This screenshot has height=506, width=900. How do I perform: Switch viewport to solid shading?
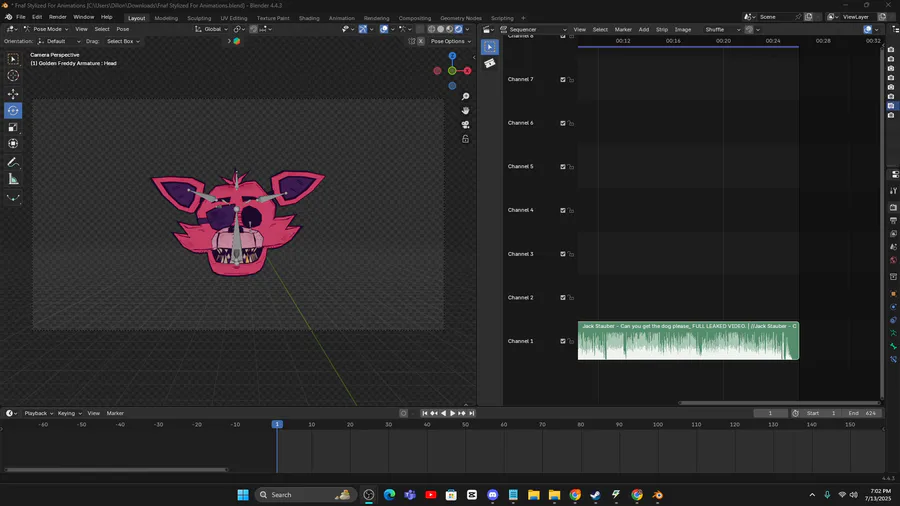(441, 29)
